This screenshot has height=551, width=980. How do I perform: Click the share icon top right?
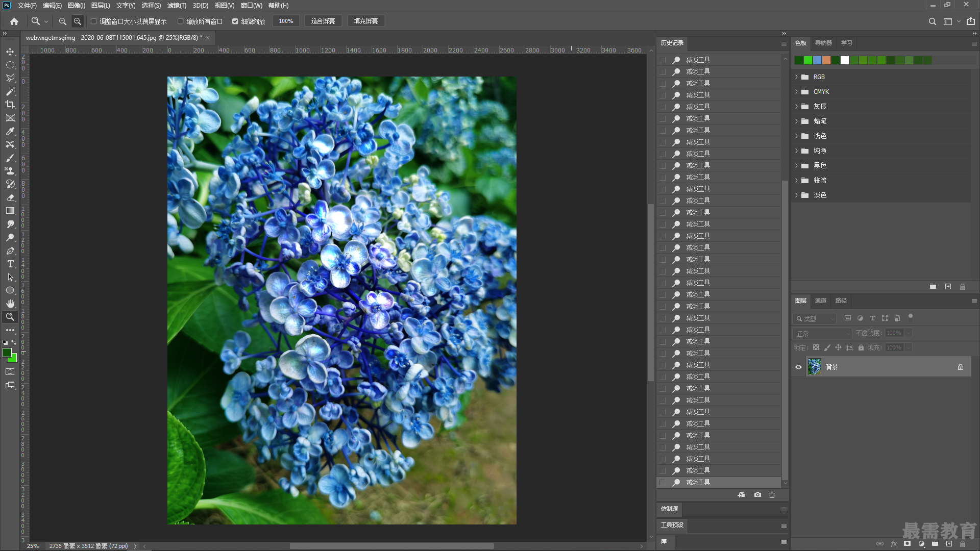[970, 21]
